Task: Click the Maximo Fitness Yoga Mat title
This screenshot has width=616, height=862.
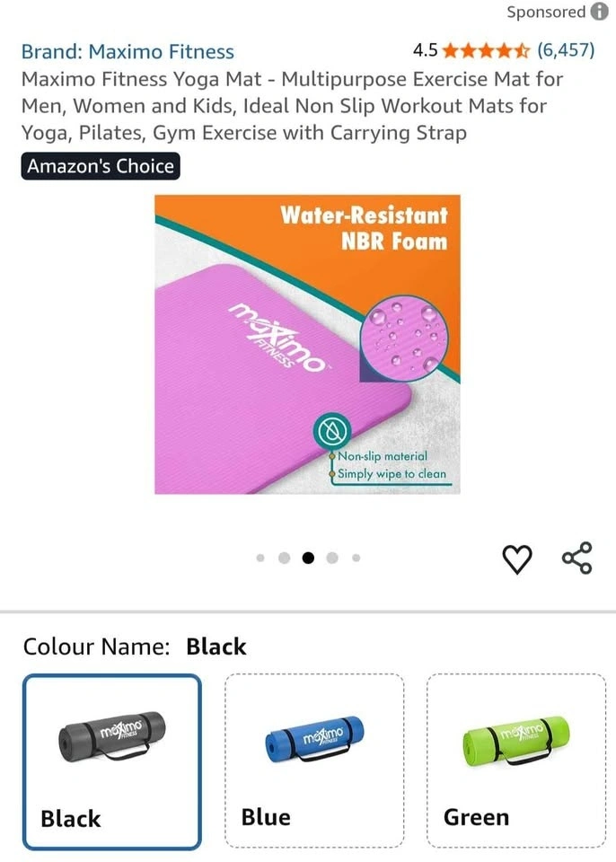Action: [x=292, y=106]
